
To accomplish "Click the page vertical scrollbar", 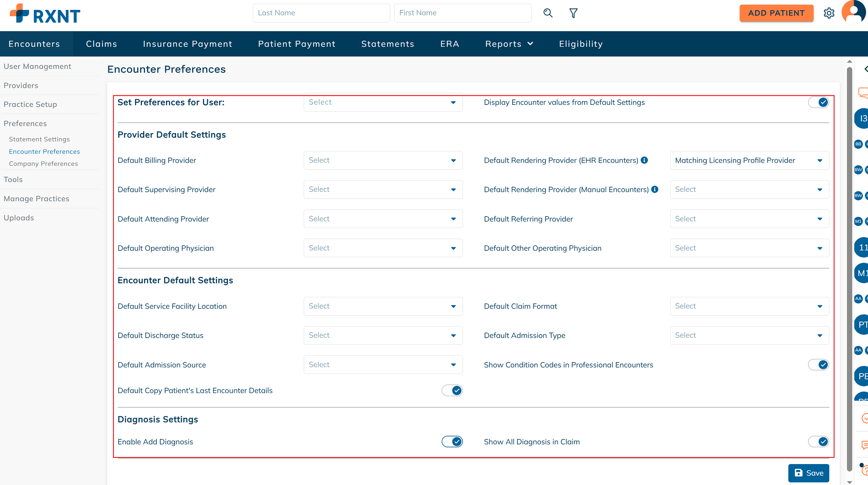I will 849,258.
